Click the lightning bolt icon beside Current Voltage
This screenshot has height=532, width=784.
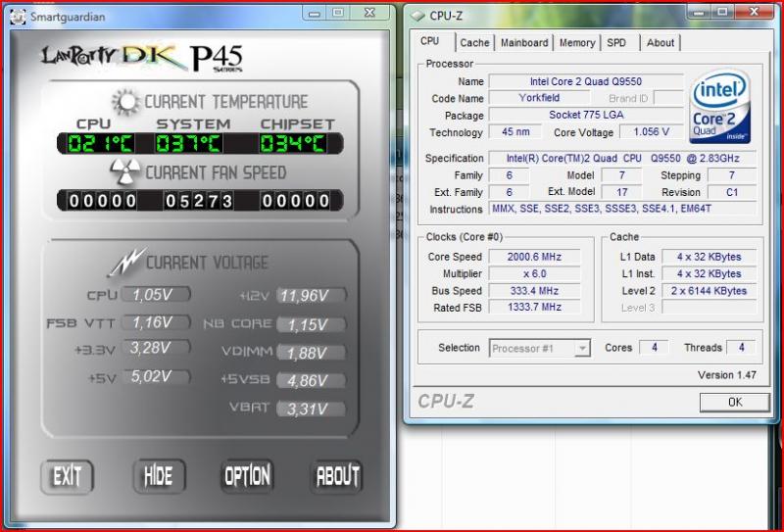126,262
